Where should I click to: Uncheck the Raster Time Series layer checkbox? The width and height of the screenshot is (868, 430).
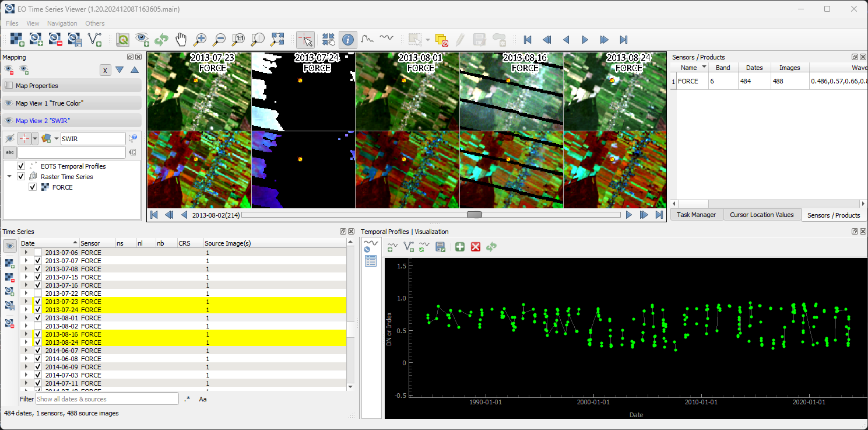(21, 177)
